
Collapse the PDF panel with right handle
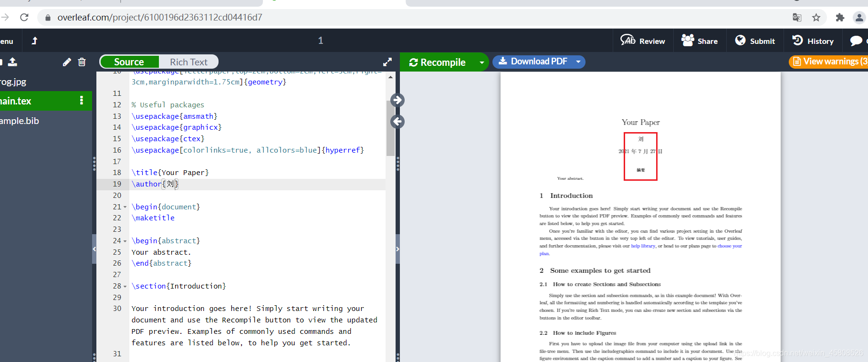397,249
